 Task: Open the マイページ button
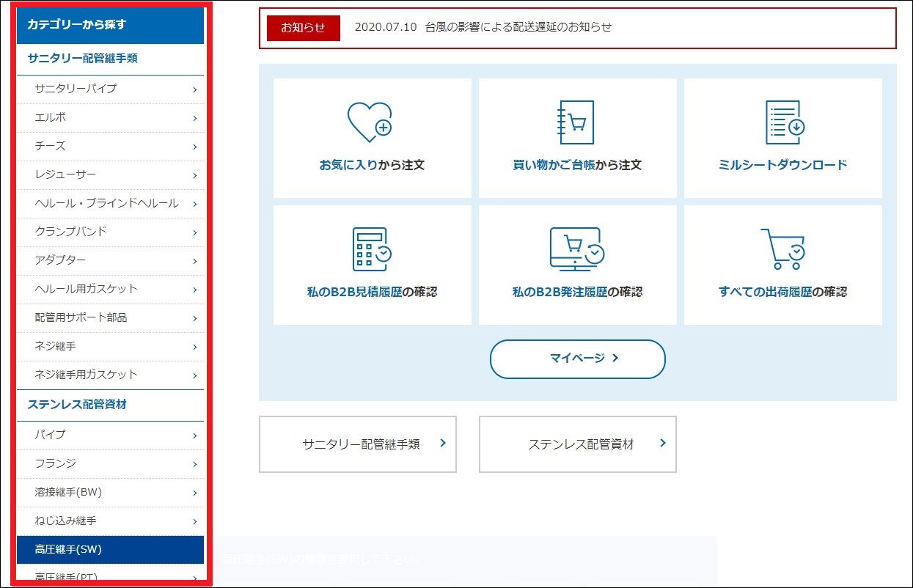click(x=577, y=359)
